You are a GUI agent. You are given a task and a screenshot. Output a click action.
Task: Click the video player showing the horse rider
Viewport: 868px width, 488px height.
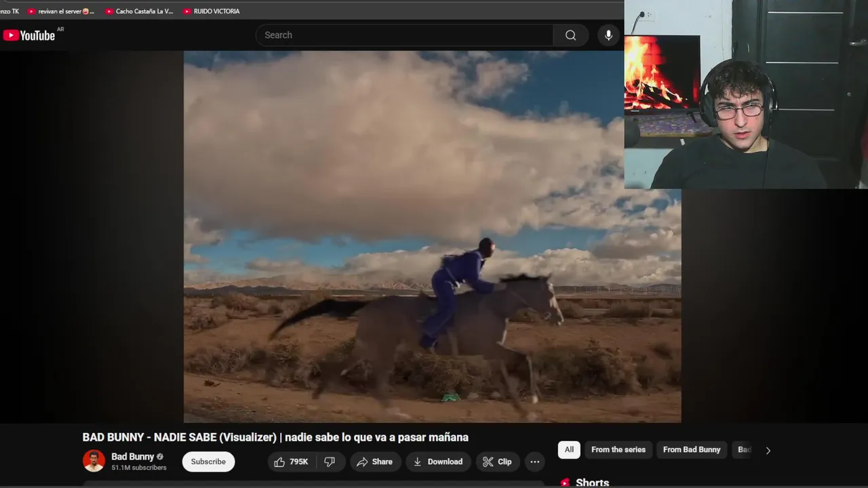pyautogui.click(x=432, y=237)
